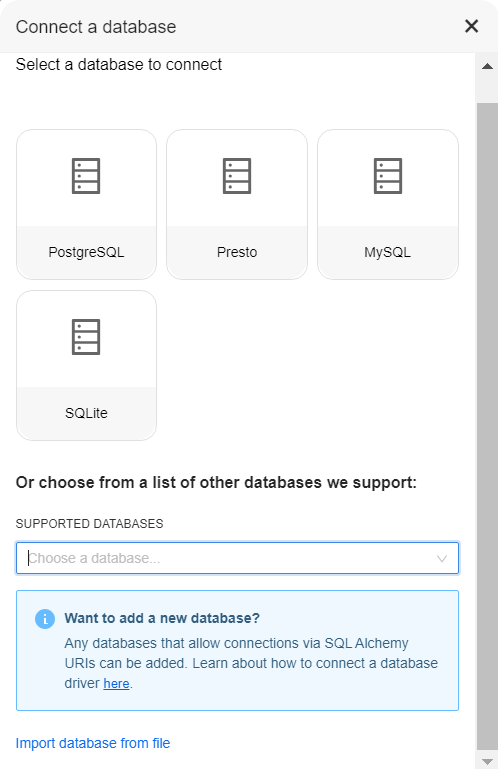Screen dimensions: 498x769
Task: Pick the MySQL label button
Action: pyautogui.click(x=388, y=252)
